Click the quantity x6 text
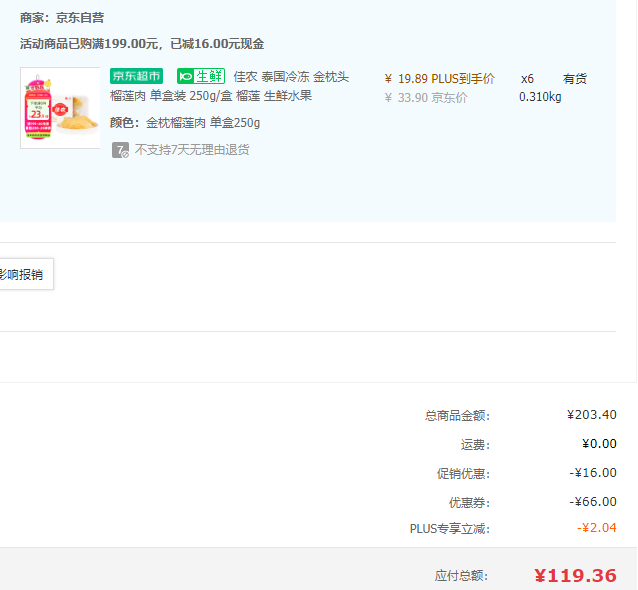The height and width of the screenshot is (590, 638). 527,79
